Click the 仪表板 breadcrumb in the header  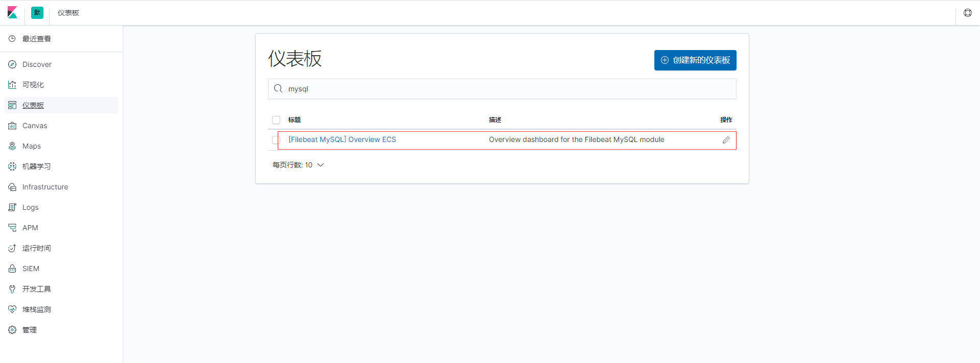tap(68, 13)
